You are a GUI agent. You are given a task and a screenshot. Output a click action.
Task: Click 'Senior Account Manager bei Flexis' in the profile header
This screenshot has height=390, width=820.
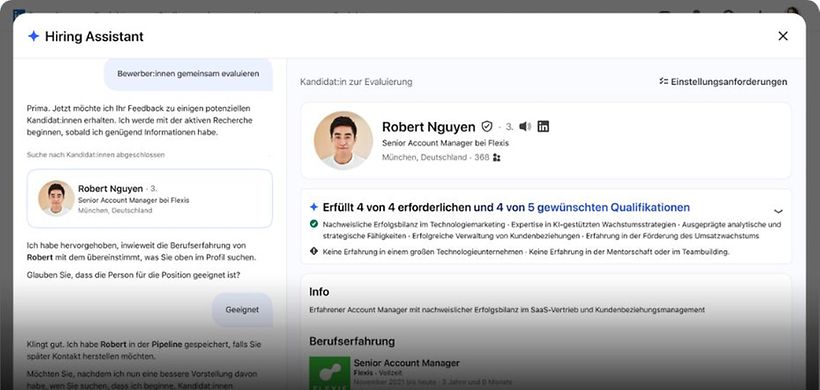point(445,143)
